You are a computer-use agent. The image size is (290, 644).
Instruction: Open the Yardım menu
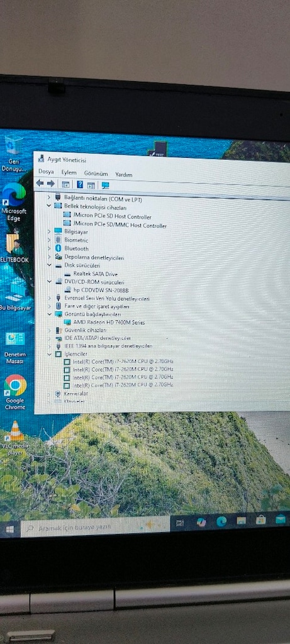point(124,175)
